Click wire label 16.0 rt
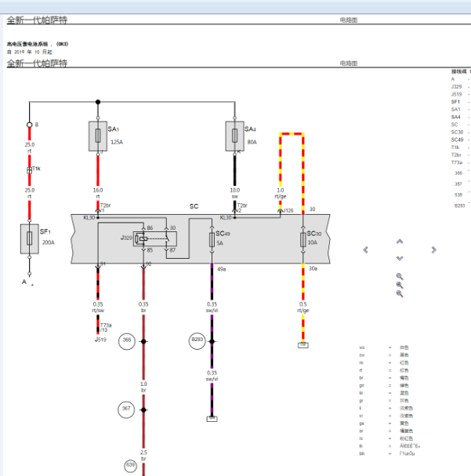The height and width of the screenshot is (476, 471). (x=98, y=193)
